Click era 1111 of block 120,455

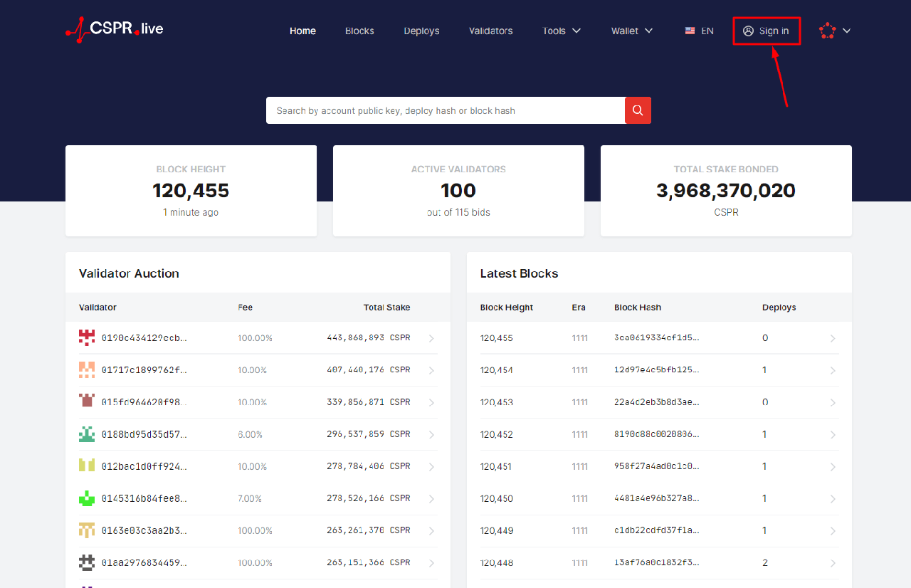(579, 338)
